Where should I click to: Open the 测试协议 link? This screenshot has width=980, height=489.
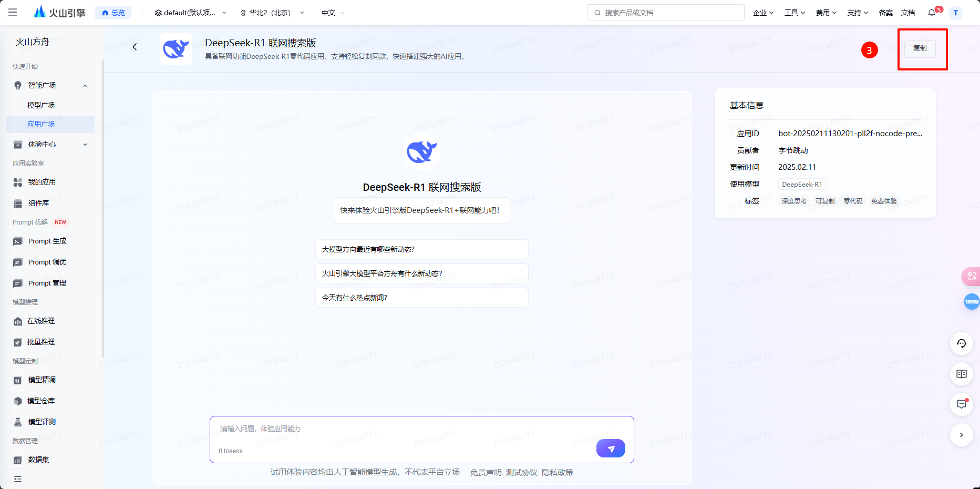pos(521,472)
